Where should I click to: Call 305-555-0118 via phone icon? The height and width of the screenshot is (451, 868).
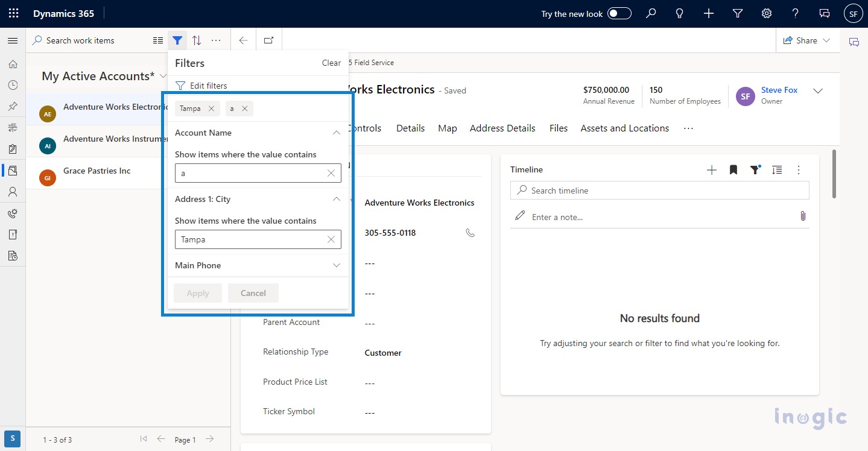coord(470,233)
